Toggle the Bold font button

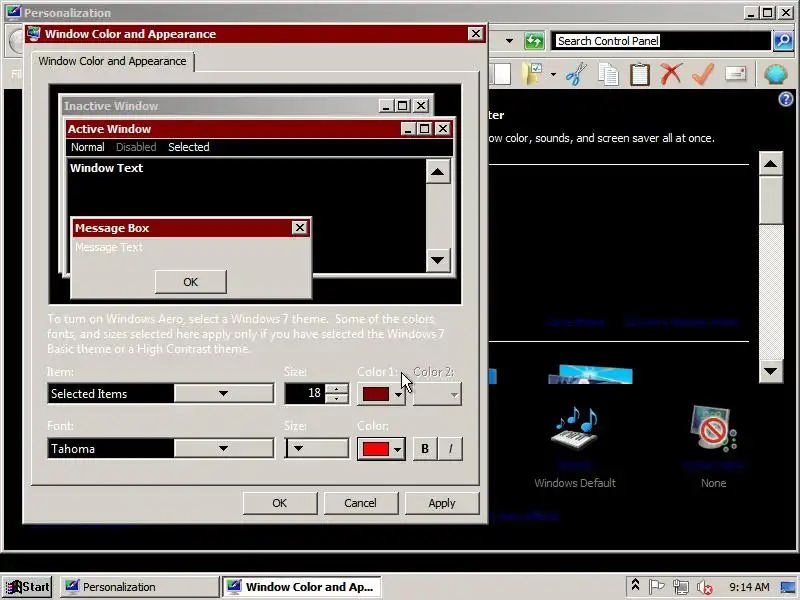(425, 449)
